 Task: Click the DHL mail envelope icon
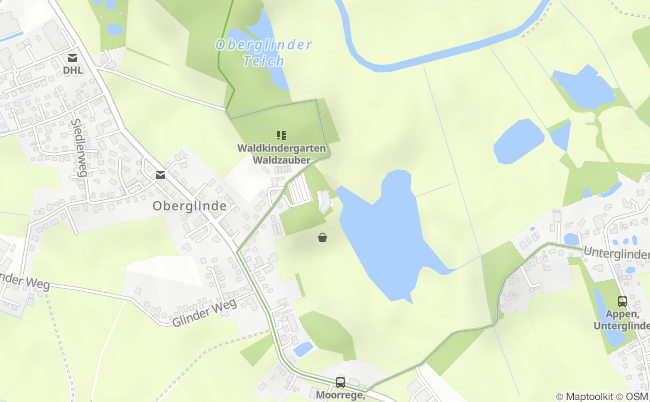coord(73,58)
